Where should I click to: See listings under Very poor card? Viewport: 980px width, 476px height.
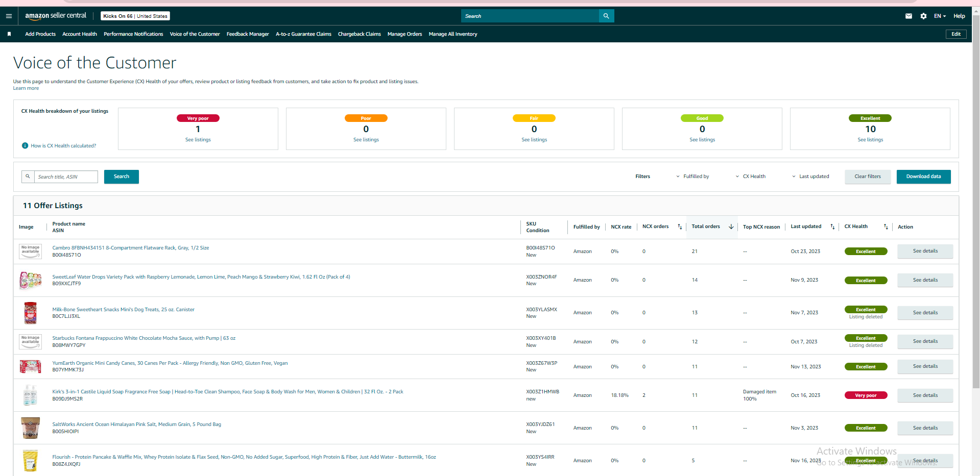click(198, 140)
